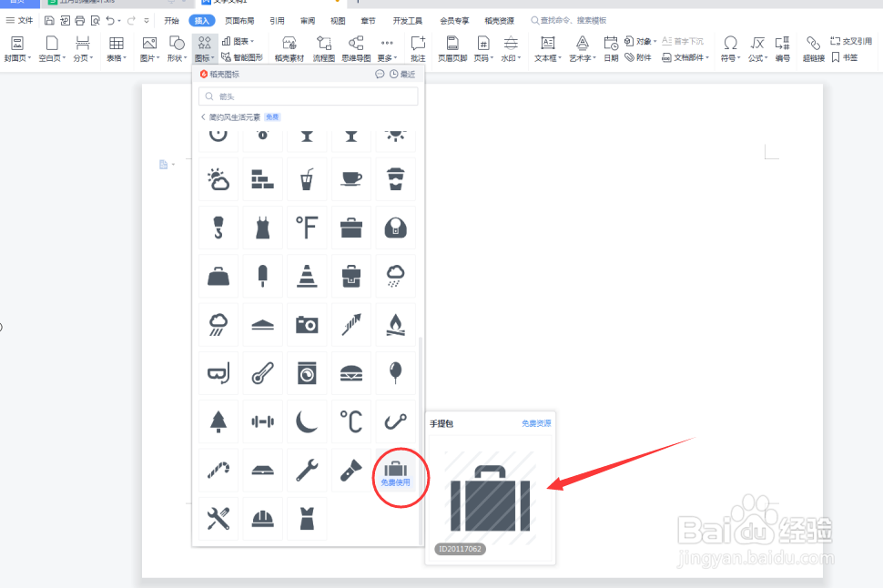Click the 流程图 flowchart button
Screen dimensions: 883x588
324,49
